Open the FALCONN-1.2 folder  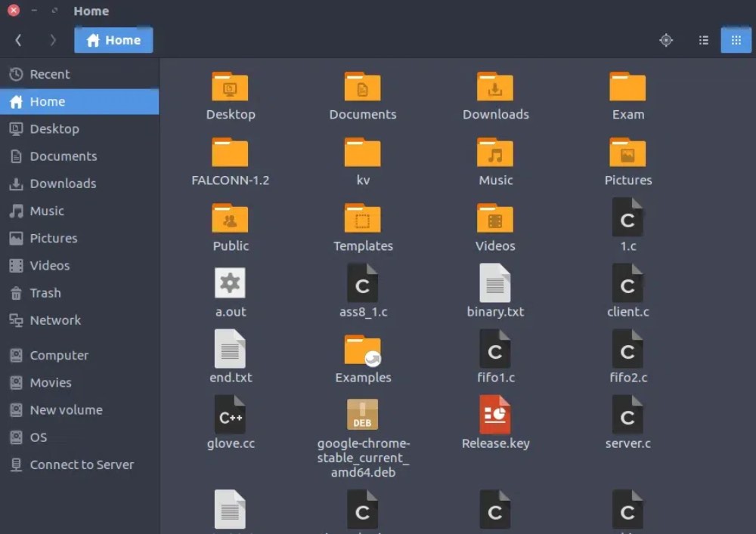(x=231, y=160)
